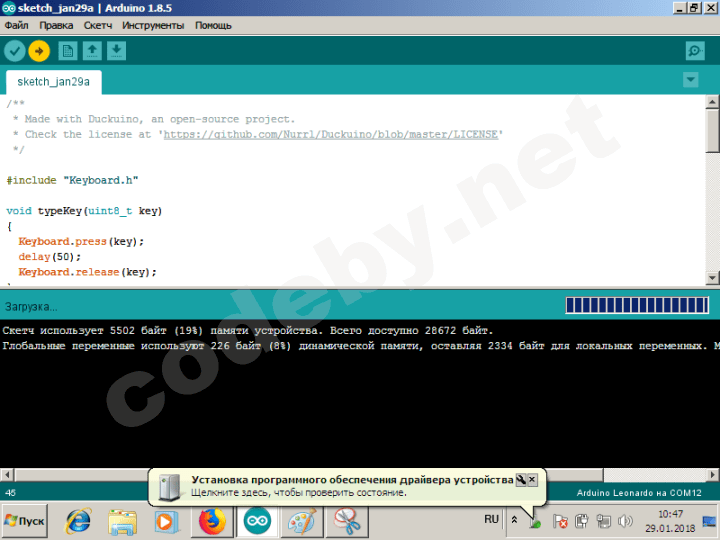This screenshot has width=720, height=540.
Task: Open the Файл menu
Action: tap(17, 25)
